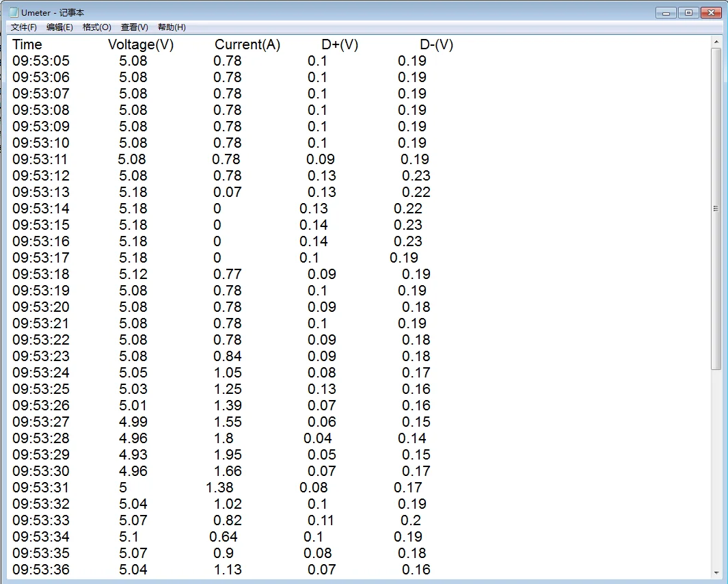Screen dimensions: 728x584
Task: Click voltage value 4.93
Action: [x=133, y=455]
